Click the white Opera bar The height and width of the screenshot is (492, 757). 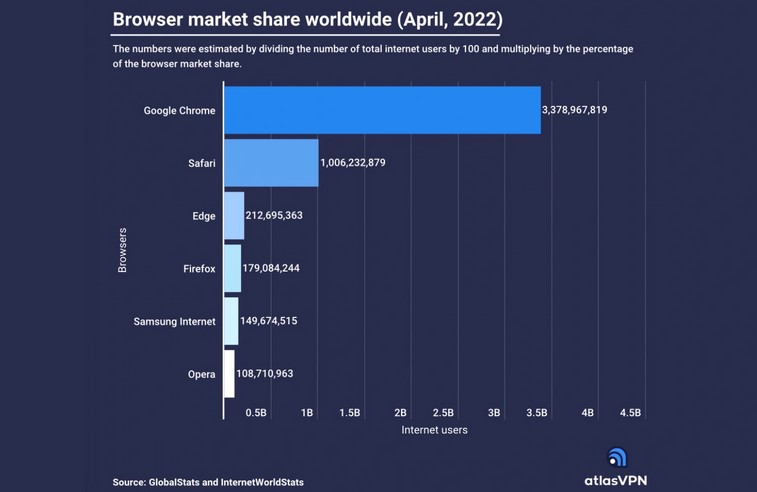pos(229,374)
